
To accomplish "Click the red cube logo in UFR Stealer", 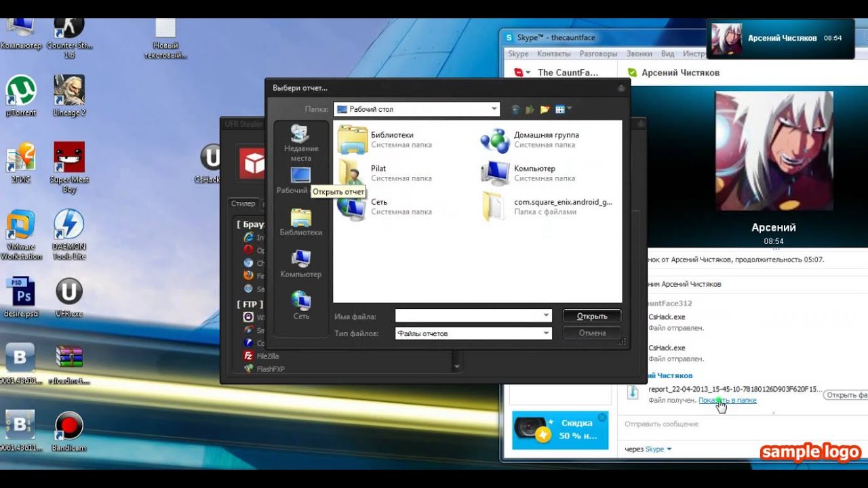I will [x=254, y=163].
